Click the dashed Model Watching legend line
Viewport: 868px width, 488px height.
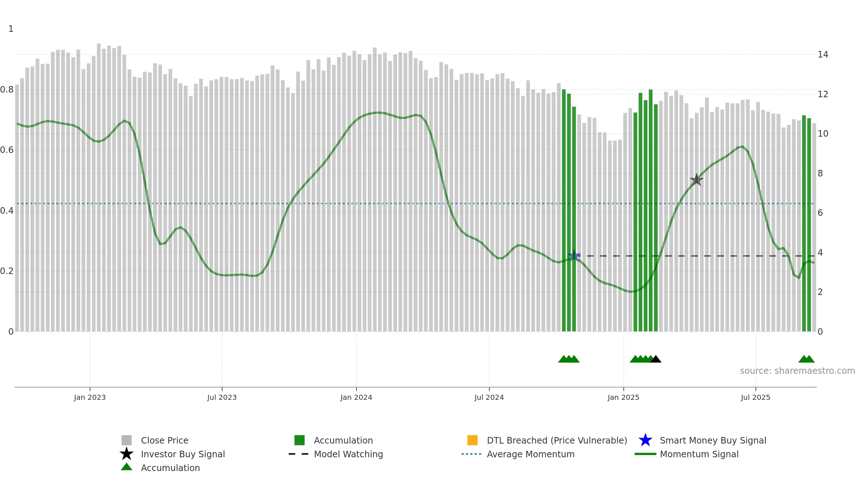[299, 454]
